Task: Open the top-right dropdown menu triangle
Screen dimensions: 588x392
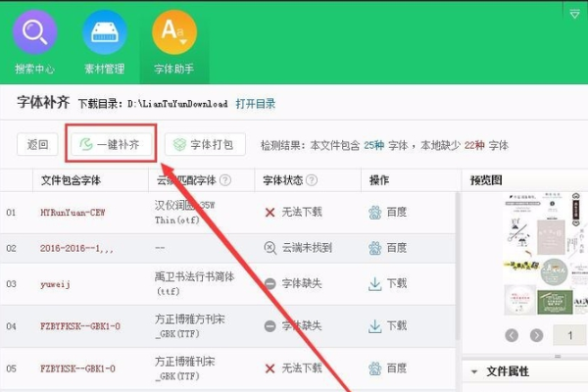Action: (575, 15)
